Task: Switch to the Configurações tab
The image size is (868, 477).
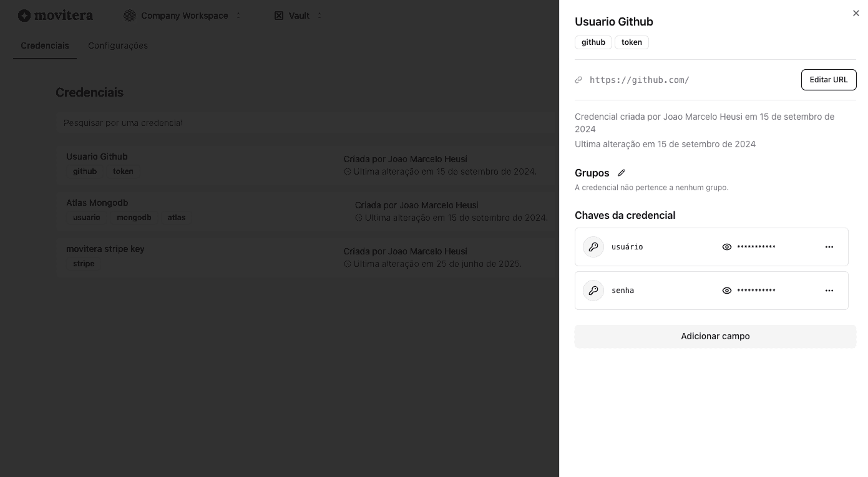Action: point(118,46)
